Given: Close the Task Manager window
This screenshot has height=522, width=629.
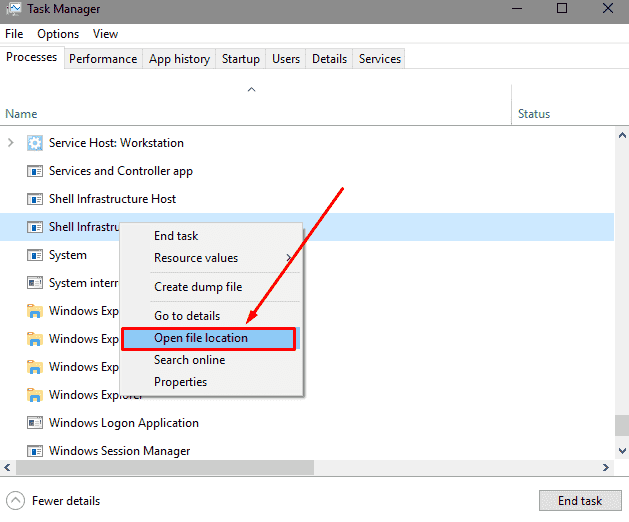Looking at the screenshot, I should [608, 8].
